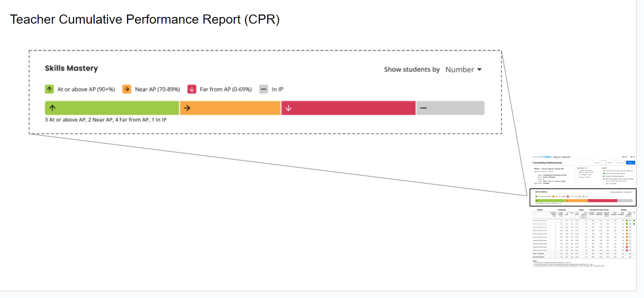
Task: Click the CSV export icon in the report thumbnail
Action: pyautogui.click(x=633, y=157)
